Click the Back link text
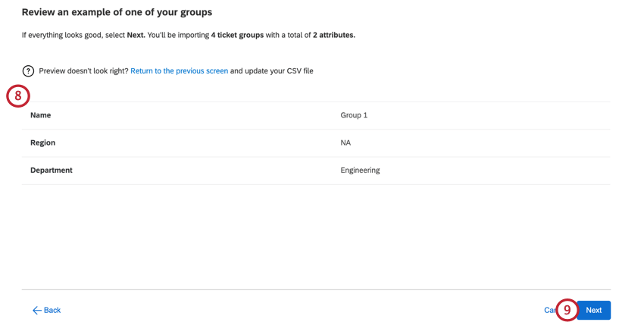The height and width of the screenshot is (322, 644). pyautogui.click(x=52, y=311)
